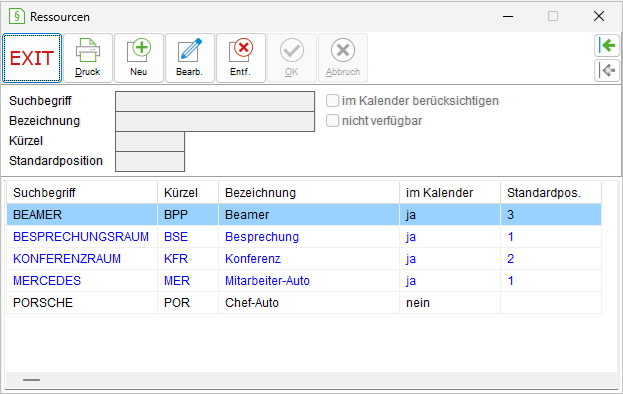Image resolution: width=623 pixels, height=394 pixels.
Task: Cancel via the Abbruch button
Action: (x=342, y=58)
